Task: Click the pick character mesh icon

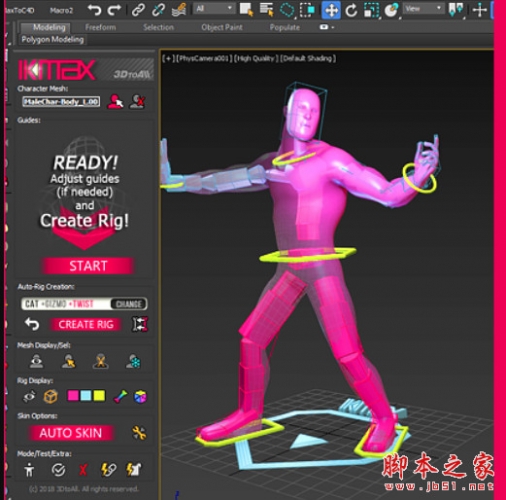Action: click(x=115, y=101)
